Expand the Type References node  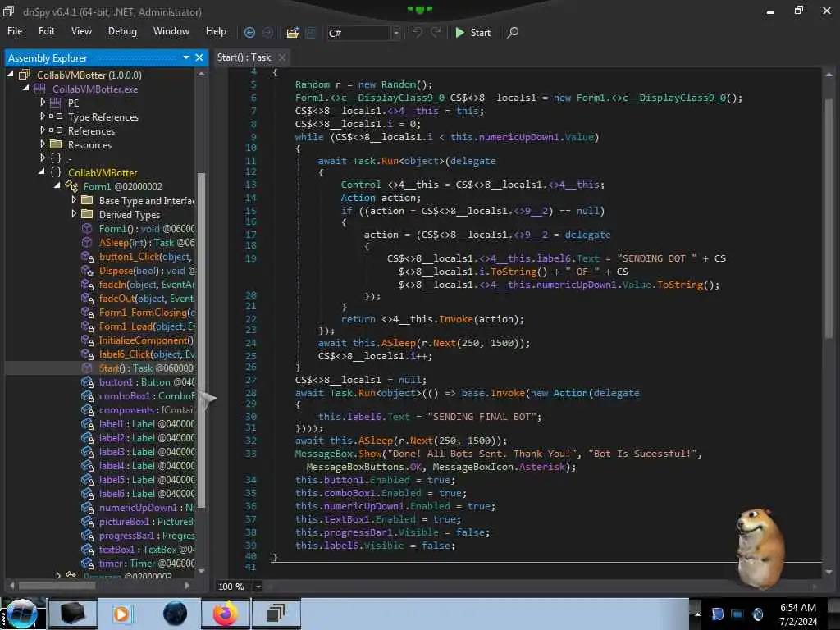click(43, 116)
